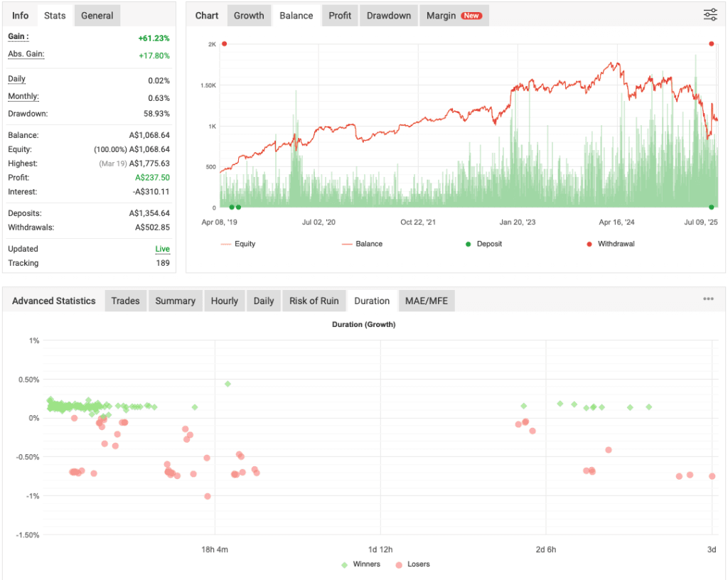
Task: Toggle Deposit markers in the chart legend
Action: click(484, 243)
